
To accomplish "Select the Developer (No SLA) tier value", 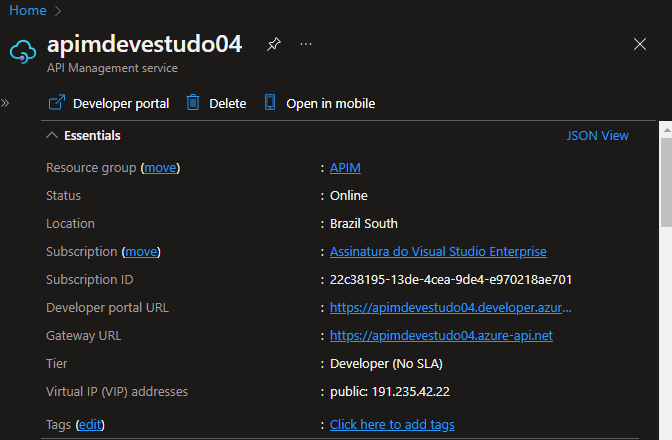I will (386, 364).
